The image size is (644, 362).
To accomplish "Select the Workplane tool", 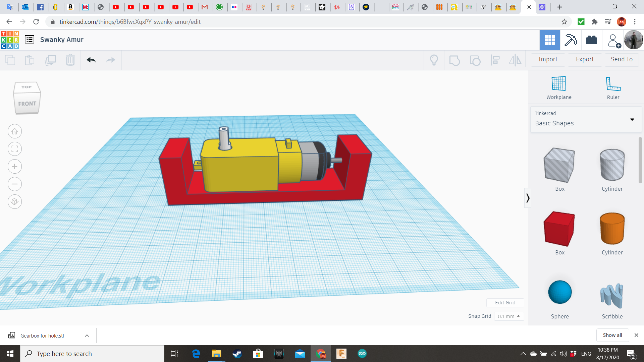I will [x=559, y=88].
